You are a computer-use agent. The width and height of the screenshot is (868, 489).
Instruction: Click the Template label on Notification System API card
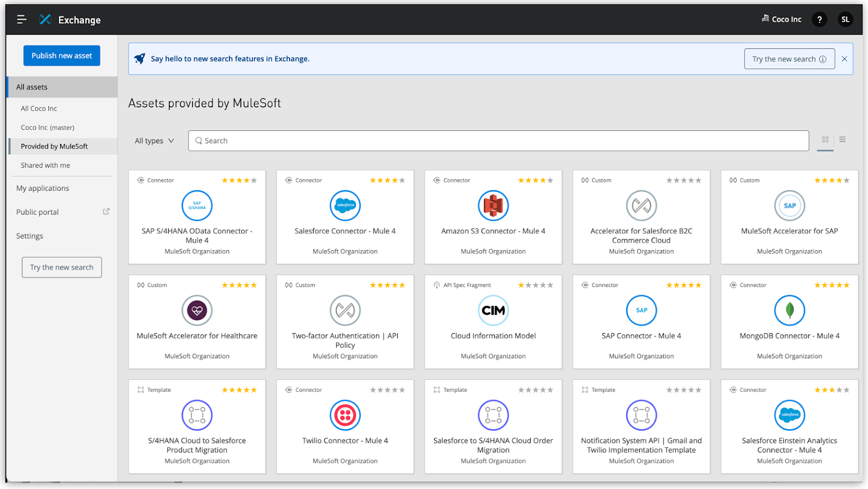pos(603,390)
